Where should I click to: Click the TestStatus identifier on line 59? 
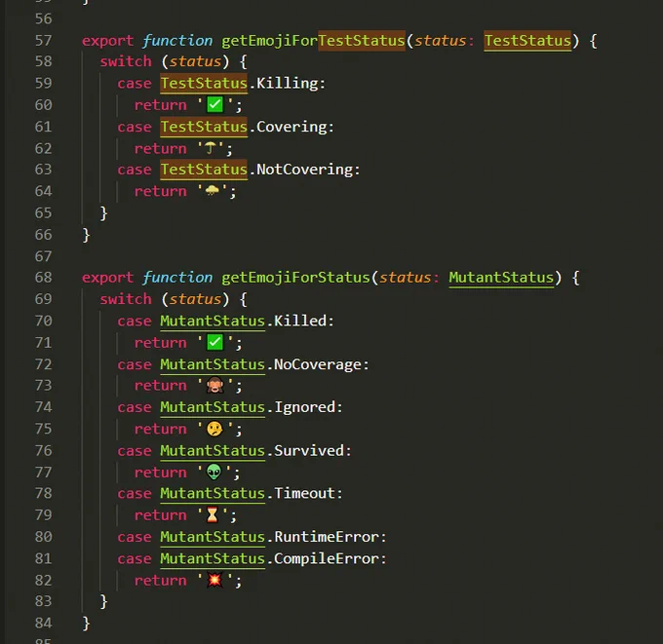pos(204,83)
